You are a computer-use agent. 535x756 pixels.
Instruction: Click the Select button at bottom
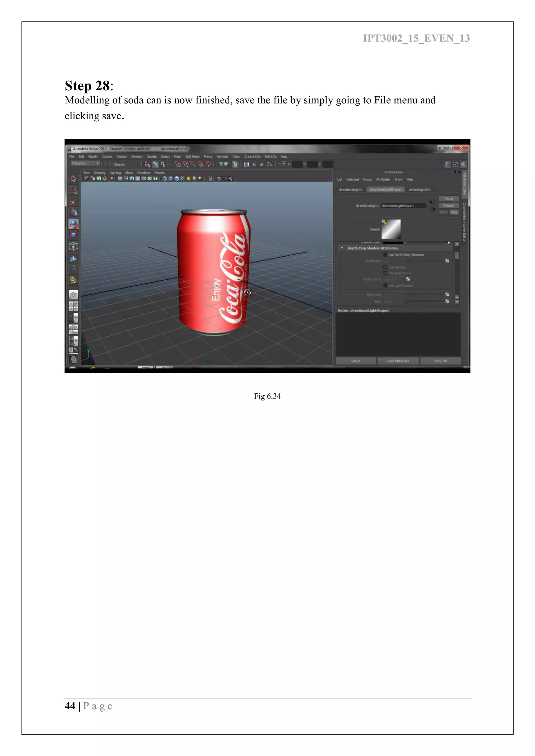356,361
